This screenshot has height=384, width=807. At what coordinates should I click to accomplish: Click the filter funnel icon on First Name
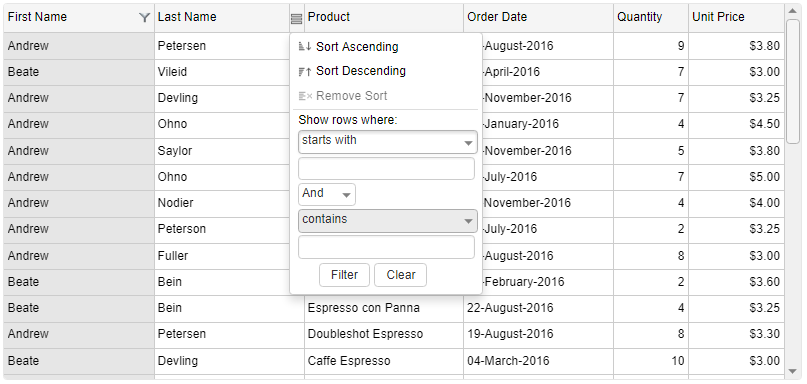click(x=145, y=18)
